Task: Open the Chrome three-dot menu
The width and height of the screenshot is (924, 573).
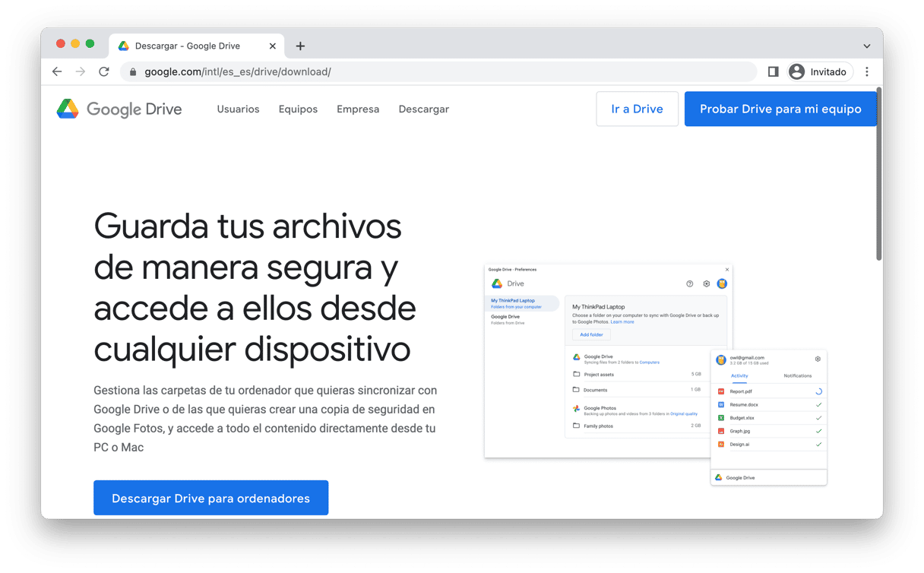Action: tap(867, 71)
